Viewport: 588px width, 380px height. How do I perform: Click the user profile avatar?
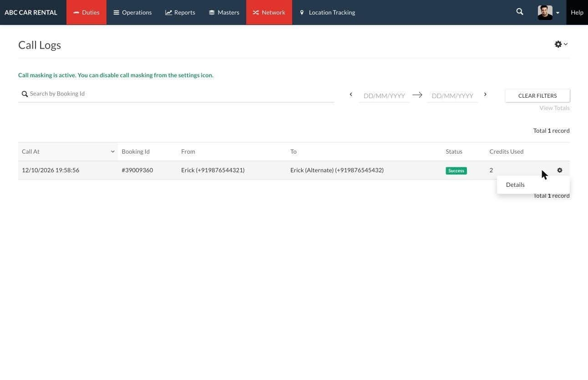pyautogui.click(x=545, y=12)
